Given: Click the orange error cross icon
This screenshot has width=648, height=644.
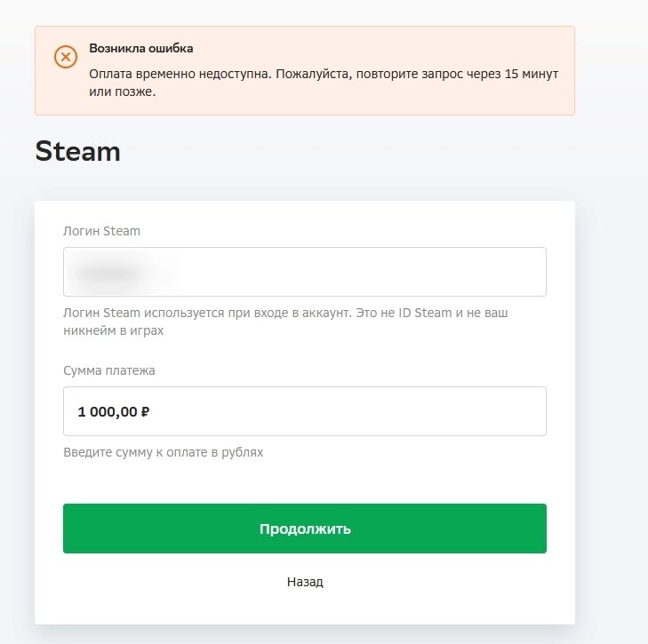Looking at the screenshot, I should (66, 57).
